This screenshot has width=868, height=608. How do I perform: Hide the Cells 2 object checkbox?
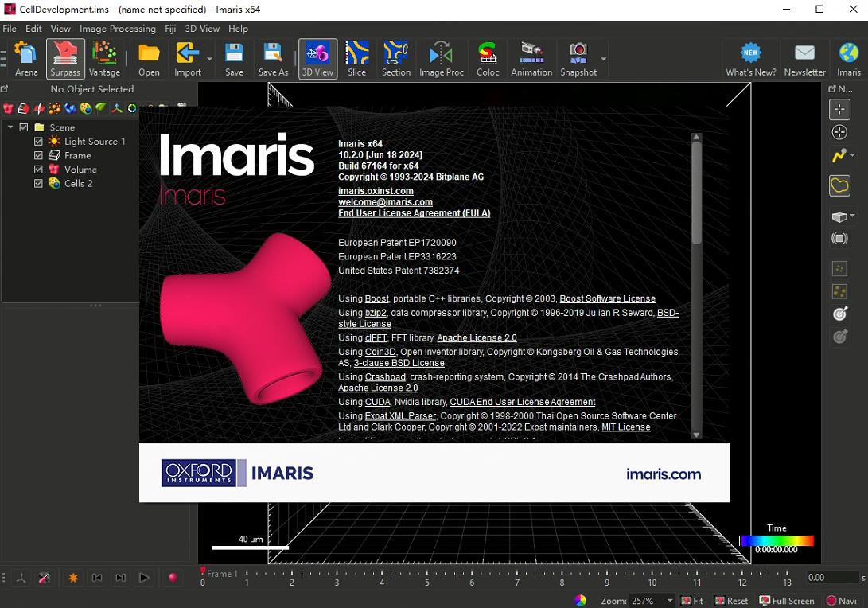38,183
